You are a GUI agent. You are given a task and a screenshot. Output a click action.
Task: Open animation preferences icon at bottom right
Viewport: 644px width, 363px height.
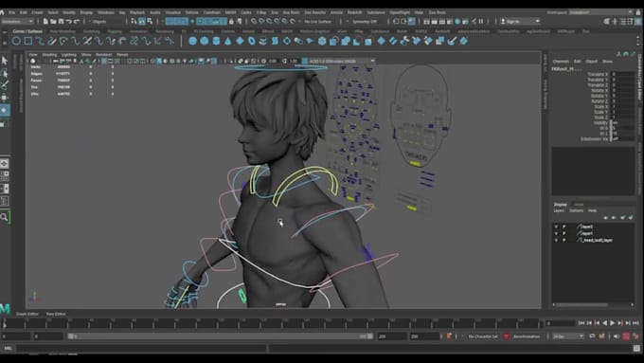637,336
